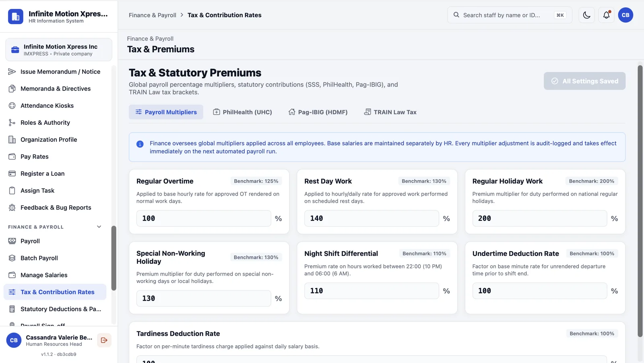Screen dimensions: 644x363
Task: Click the TRAIN Law Tax receipt icon
Action: [367, 112]
